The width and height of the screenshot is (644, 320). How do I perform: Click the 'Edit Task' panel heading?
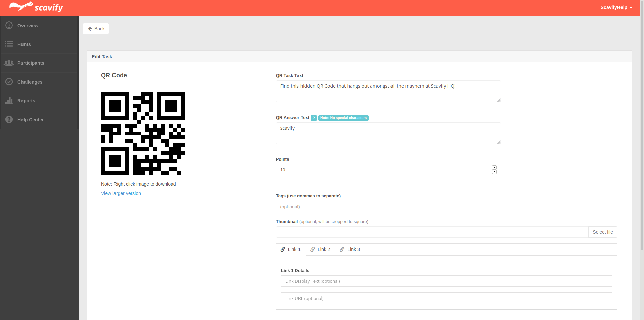[102, 57]
